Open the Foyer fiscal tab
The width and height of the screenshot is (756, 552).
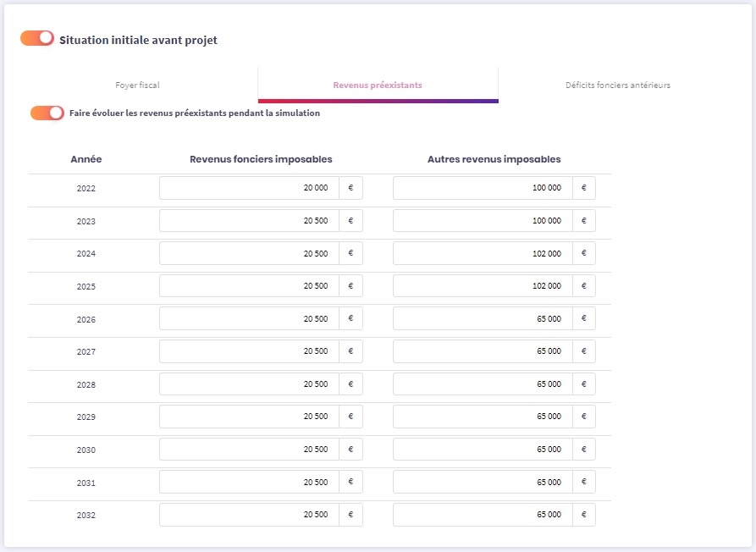(x=137, y=86)
